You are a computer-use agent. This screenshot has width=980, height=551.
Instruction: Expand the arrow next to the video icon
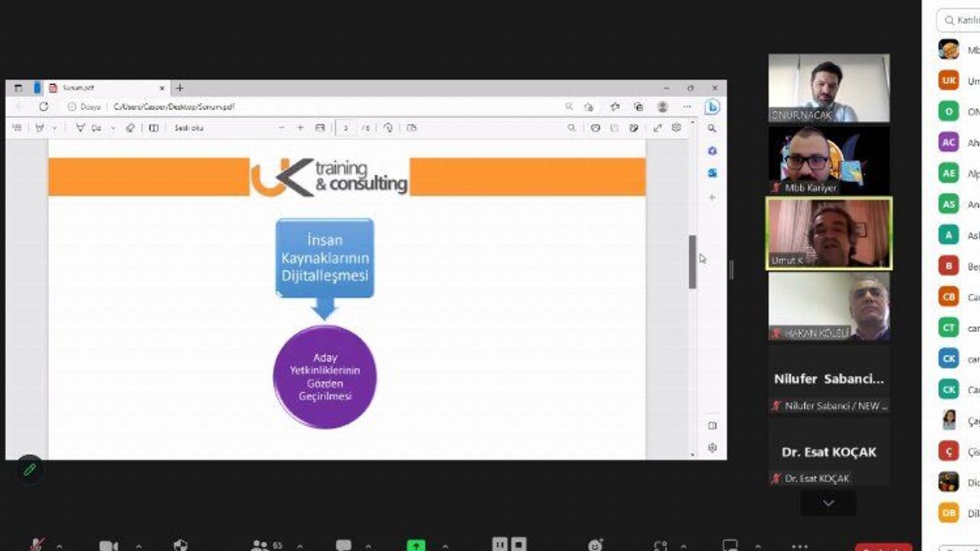138,546
